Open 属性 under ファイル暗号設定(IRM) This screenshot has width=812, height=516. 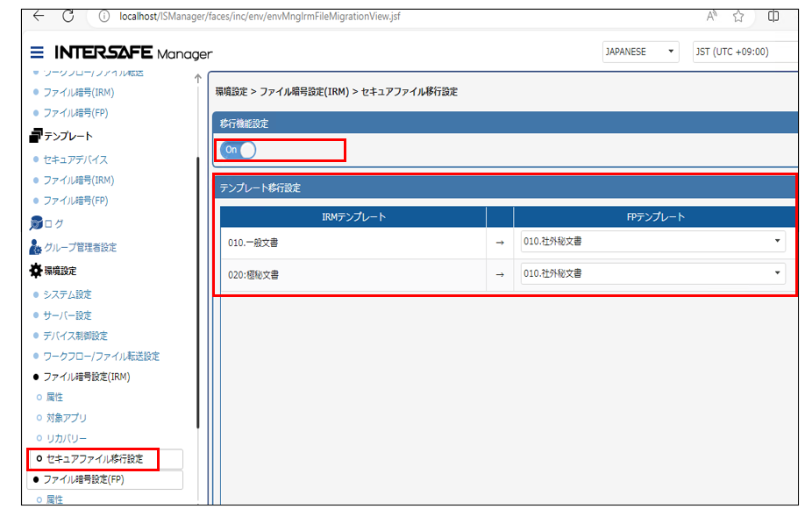tap(55, 397)
